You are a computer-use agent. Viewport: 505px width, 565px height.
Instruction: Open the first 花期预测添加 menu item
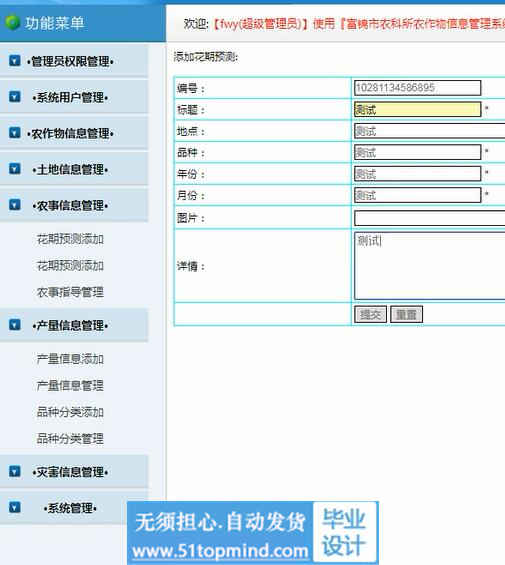tap(70, 239)
